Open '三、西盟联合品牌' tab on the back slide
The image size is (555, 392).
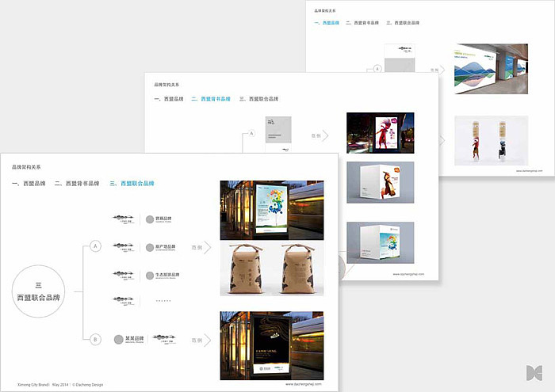tap(403, 23)
